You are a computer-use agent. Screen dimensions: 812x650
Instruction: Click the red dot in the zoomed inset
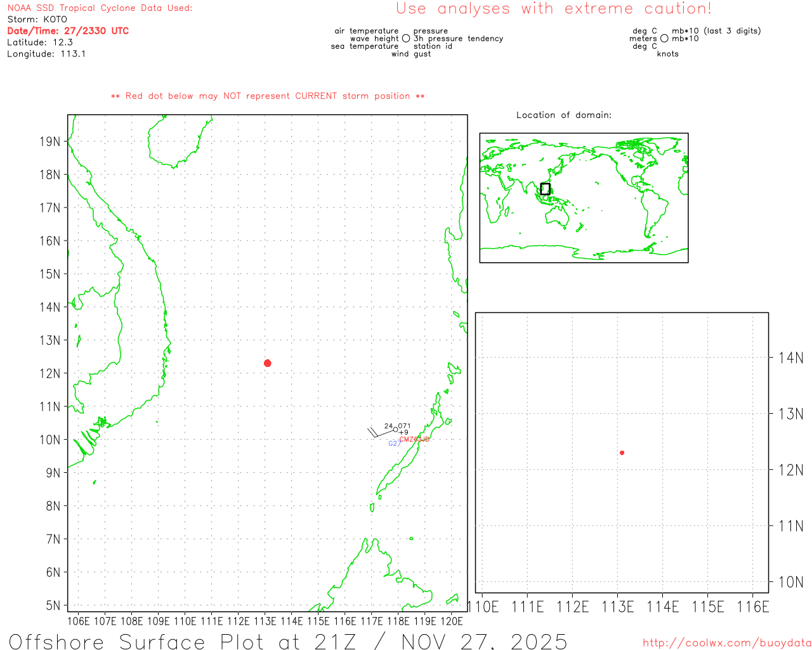622,453
